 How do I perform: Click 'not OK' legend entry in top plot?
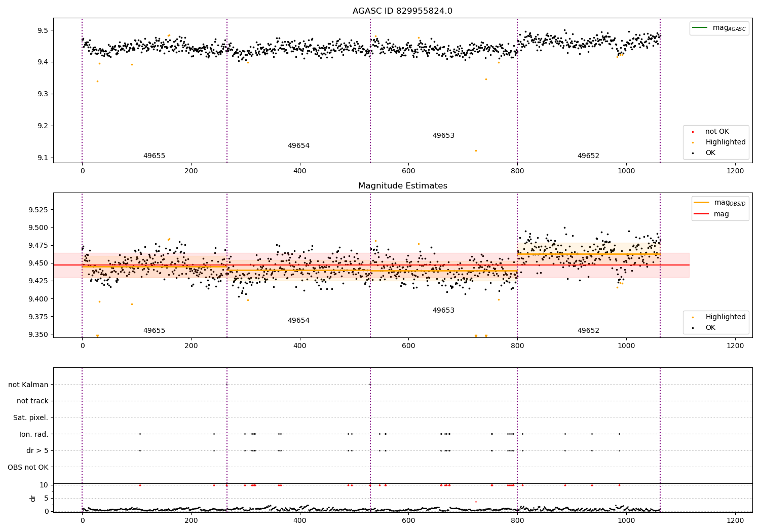tap(711, 132)
